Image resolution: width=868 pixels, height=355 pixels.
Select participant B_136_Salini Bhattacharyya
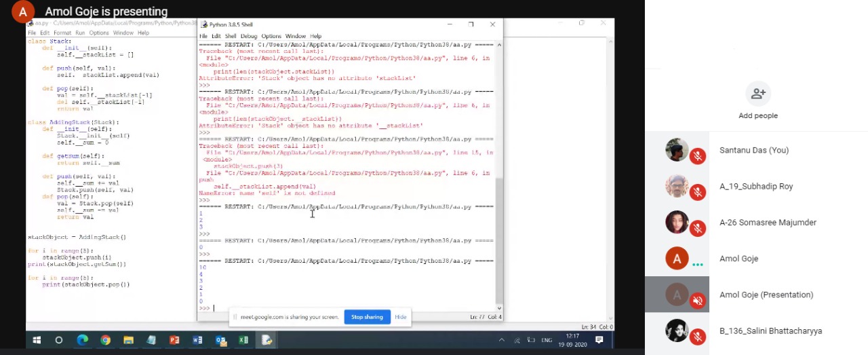[770, 331]
